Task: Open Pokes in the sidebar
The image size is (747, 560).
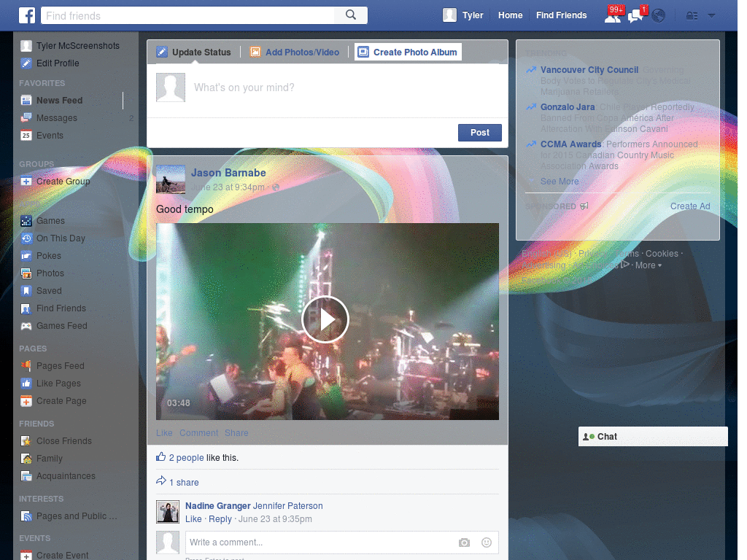Action: click(x=49, y=256)
